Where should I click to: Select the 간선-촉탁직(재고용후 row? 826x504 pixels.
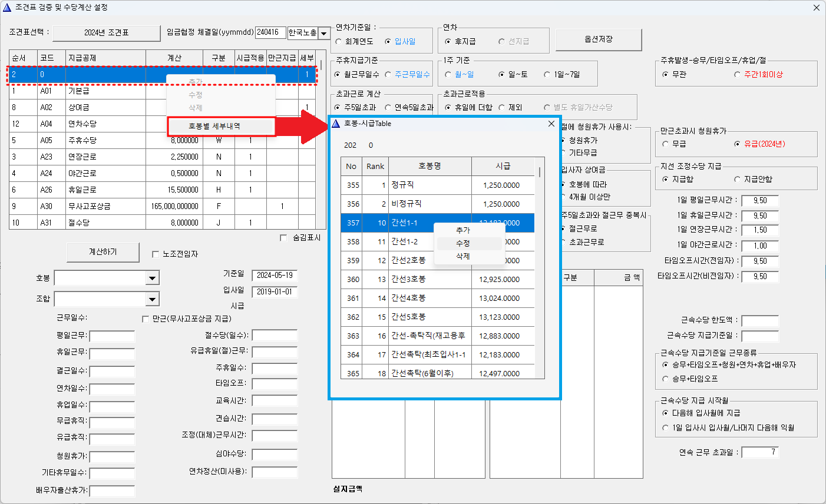[438, 336]
